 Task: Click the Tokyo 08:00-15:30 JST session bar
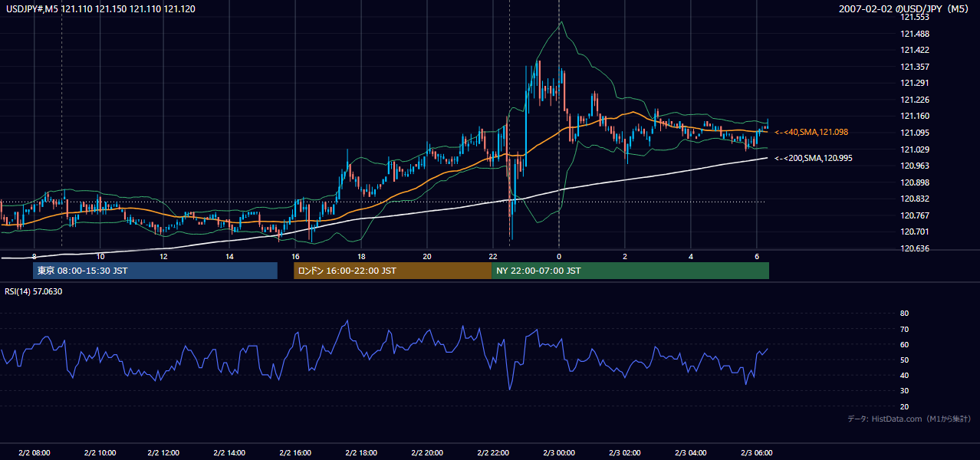click(155, 271)
